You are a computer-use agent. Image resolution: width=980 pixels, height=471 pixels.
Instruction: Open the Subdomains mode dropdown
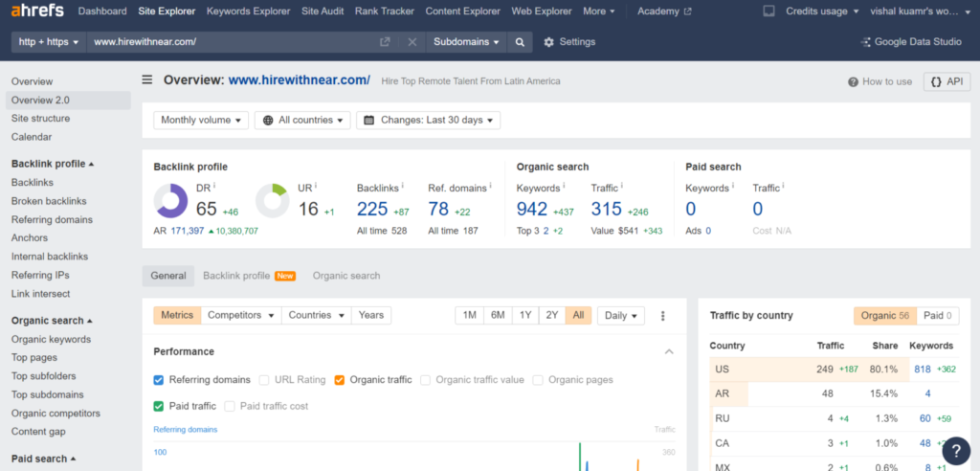point(466,42)
